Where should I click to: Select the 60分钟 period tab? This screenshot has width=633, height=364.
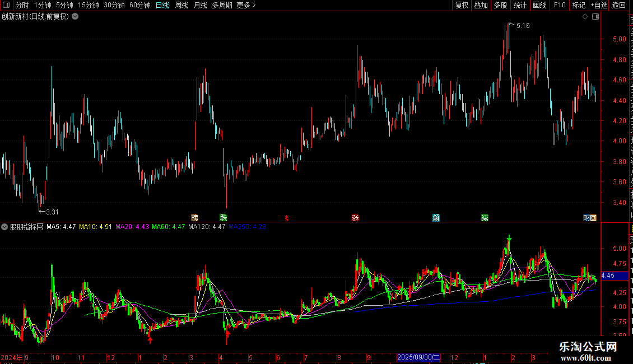(140, 5)
